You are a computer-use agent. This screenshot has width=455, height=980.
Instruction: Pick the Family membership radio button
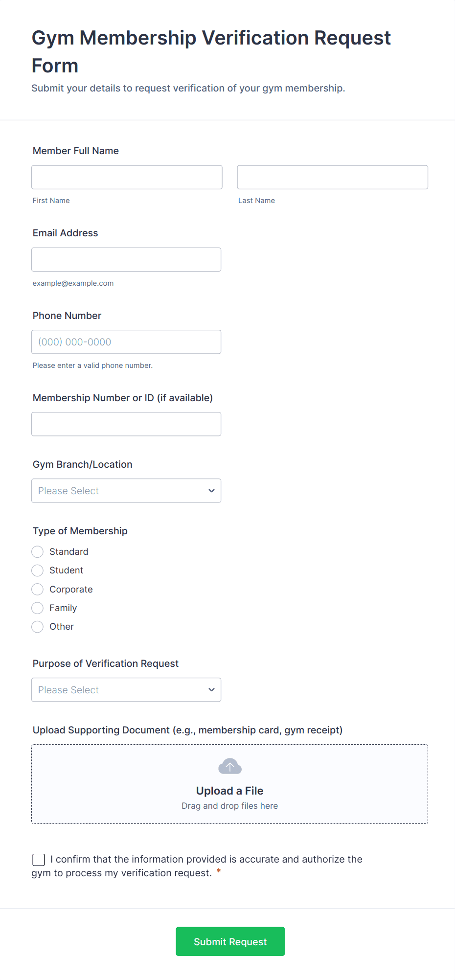[x=38, y=608]
